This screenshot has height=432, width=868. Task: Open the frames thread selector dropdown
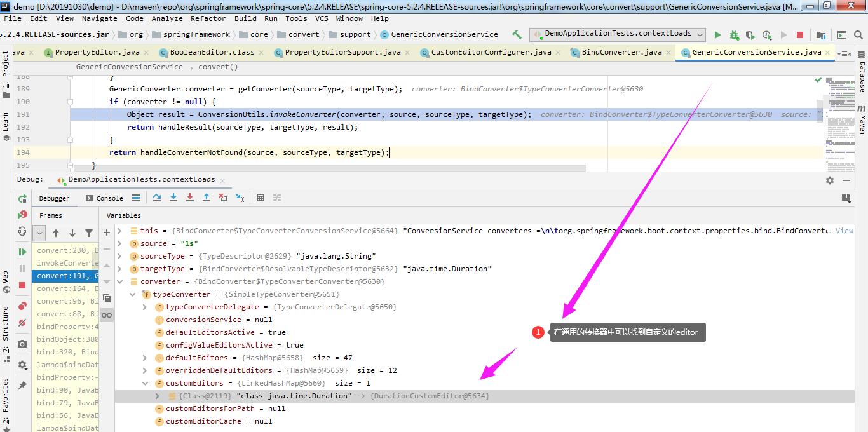pos(39,233)
